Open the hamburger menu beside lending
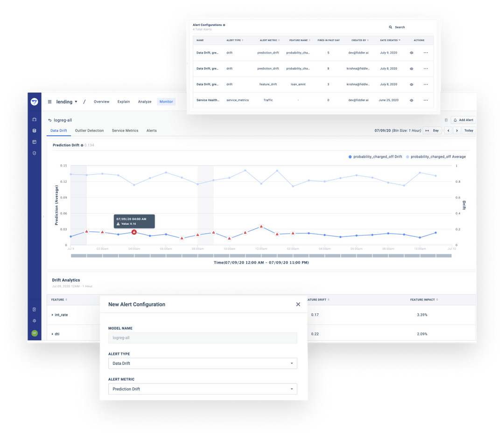504x437 pixels. coord(49,101)
